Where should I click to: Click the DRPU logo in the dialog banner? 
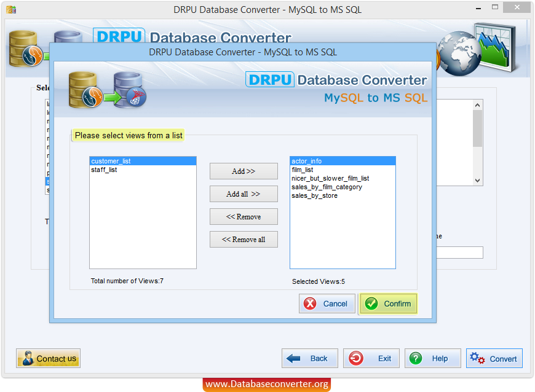(270, 80)
